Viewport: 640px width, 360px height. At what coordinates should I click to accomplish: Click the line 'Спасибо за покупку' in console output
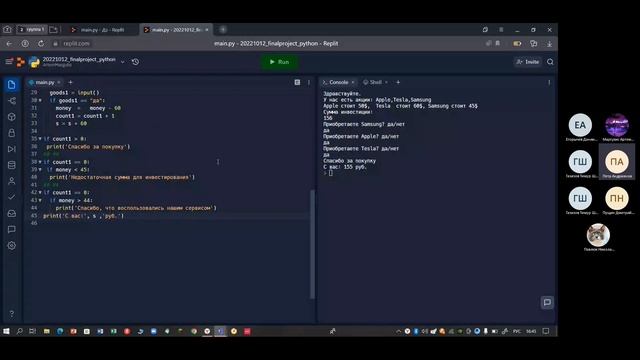click(349, 161)
